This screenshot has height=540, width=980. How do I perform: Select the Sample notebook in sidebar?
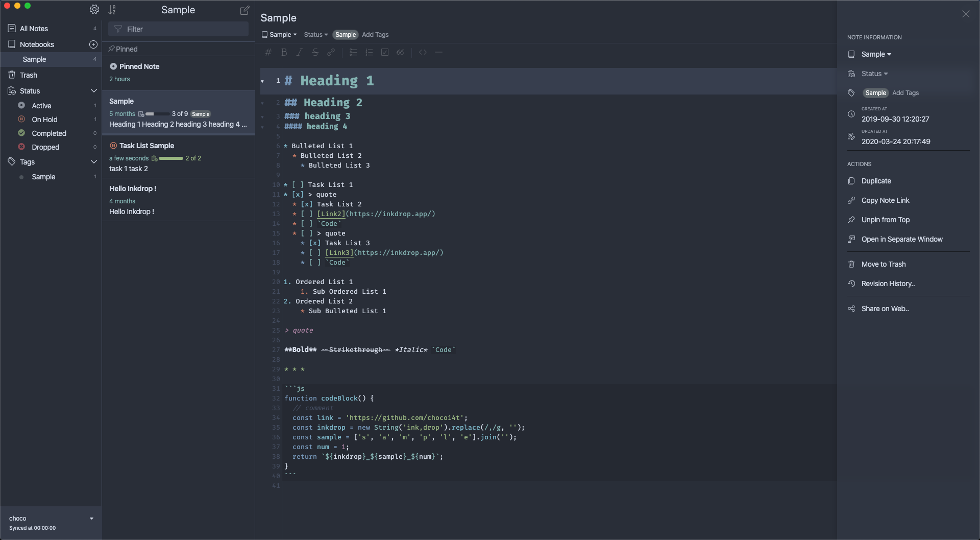click(51, 59)
